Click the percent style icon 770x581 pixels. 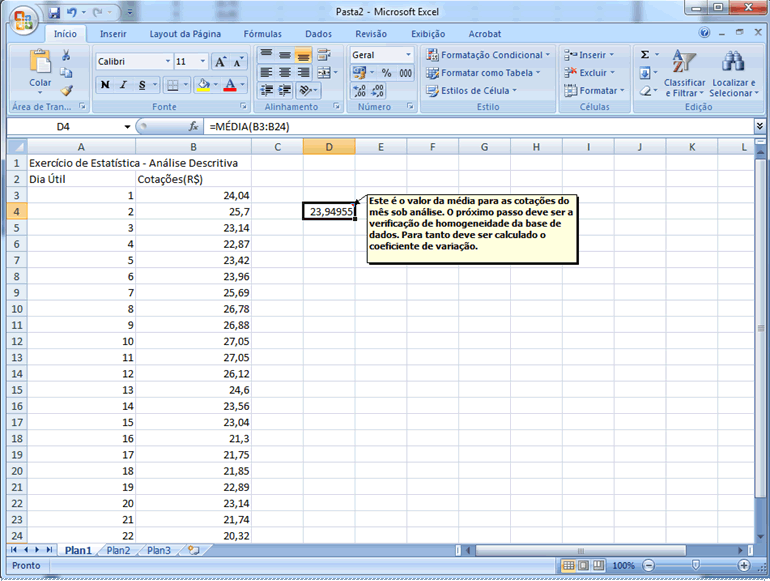click(x=386, y=73)
